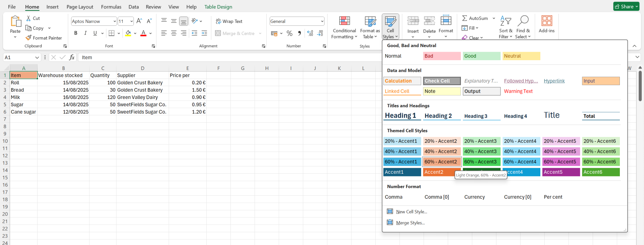644x245 pixels.
Task: Click the Delete cells icon
Action: point(429,21)
